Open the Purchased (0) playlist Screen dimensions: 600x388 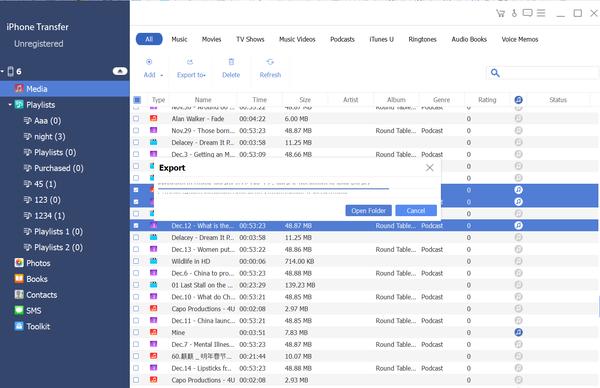click(59, 168)
